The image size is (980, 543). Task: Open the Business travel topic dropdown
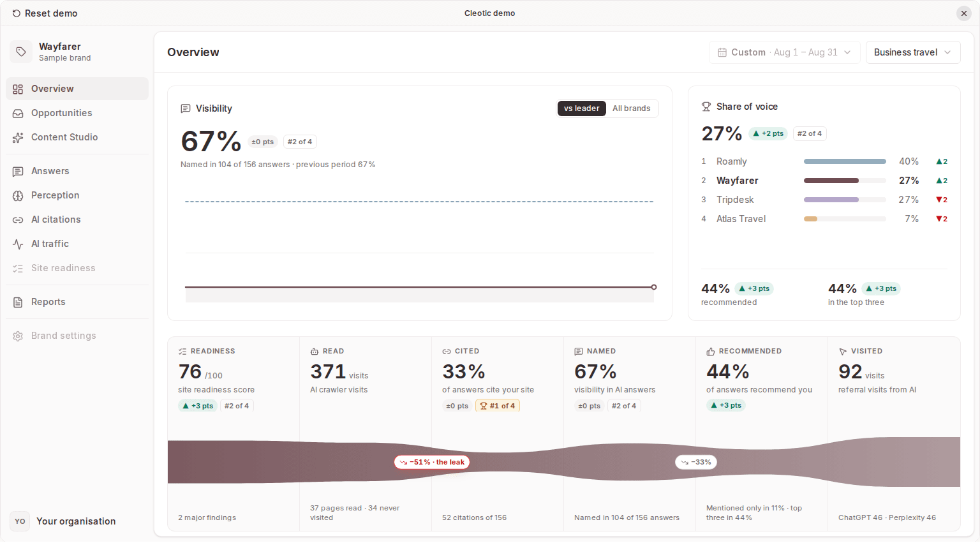913,52
